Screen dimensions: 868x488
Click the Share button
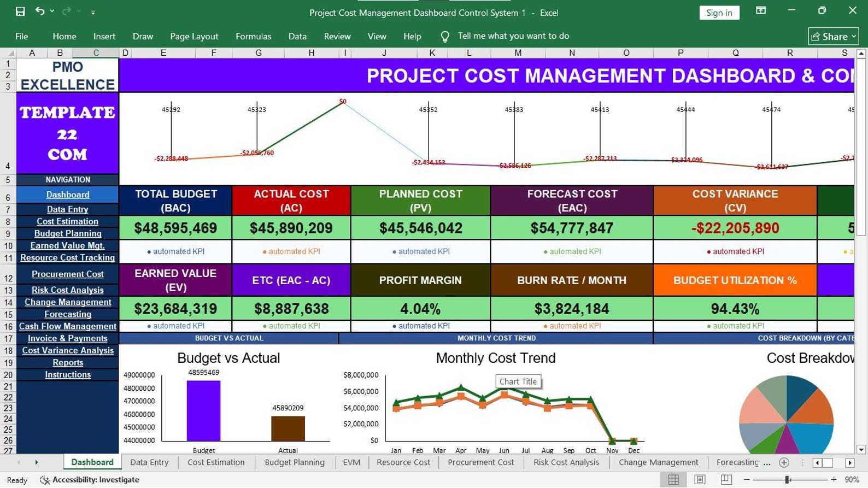pyautogui.click(x=834, y=36)
